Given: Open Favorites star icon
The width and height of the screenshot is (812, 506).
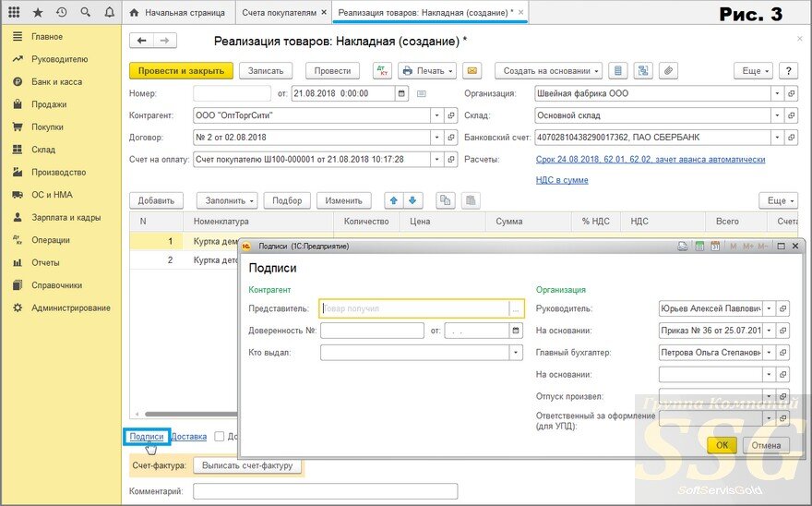Looking at the screenshot, I should [x=38, y=12].
